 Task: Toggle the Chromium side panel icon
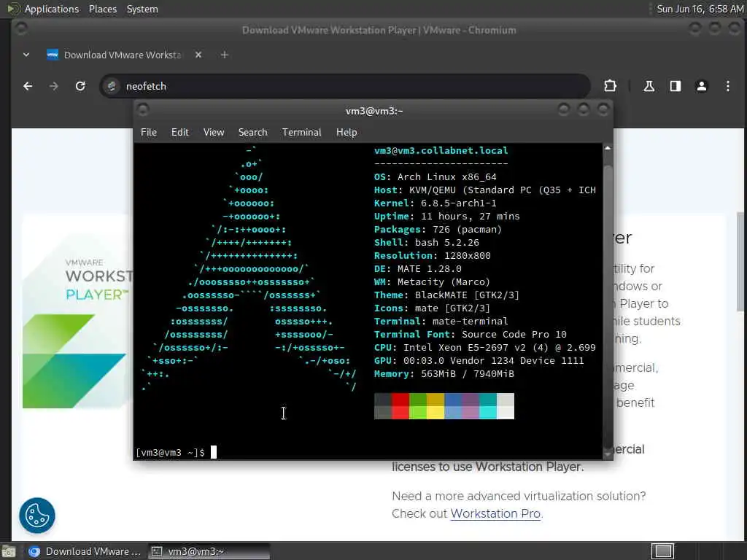pos(675,86)
